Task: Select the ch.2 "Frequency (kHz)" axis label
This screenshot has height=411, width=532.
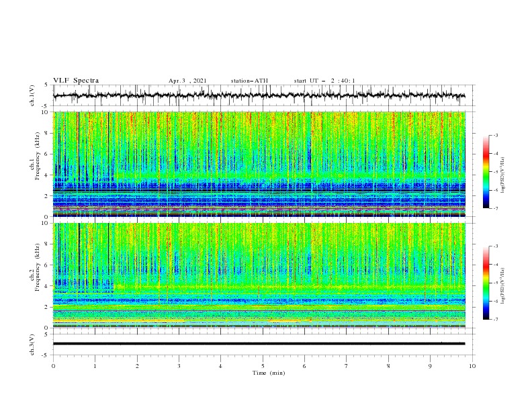Action: [x=38, y=267]
